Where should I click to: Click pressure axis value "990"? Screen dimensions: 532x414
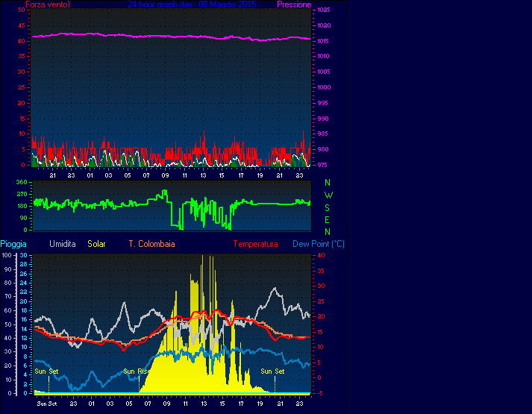[x=323, y=119]
